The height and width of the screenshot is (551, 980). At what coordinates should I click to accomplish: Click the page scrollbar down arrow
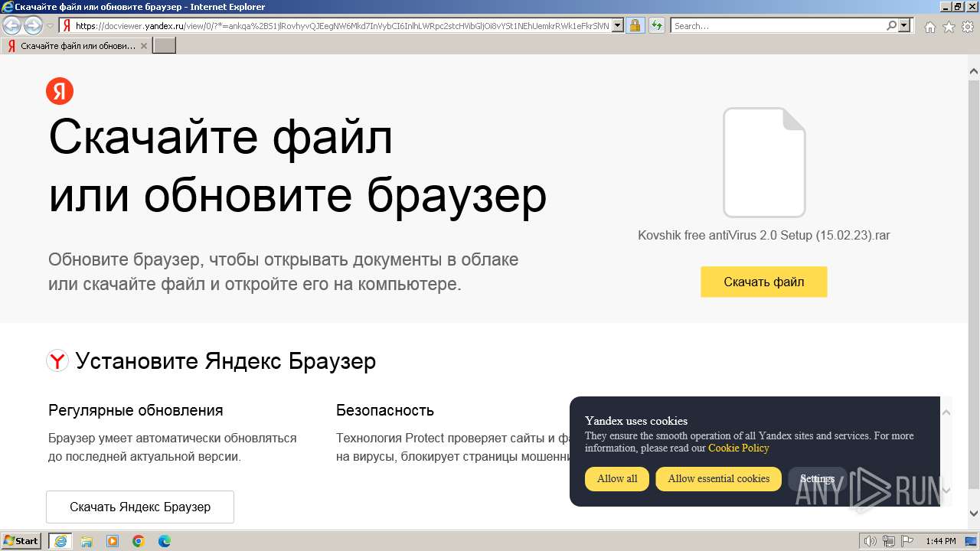974,514
